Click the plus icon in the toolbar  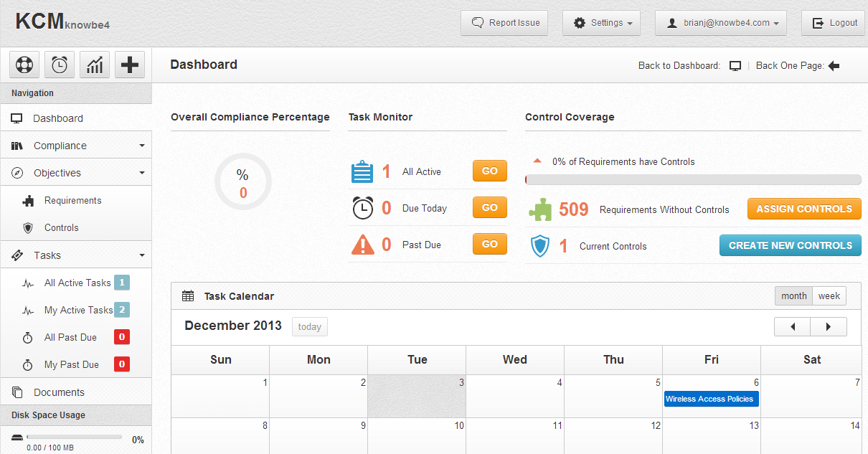129,65
